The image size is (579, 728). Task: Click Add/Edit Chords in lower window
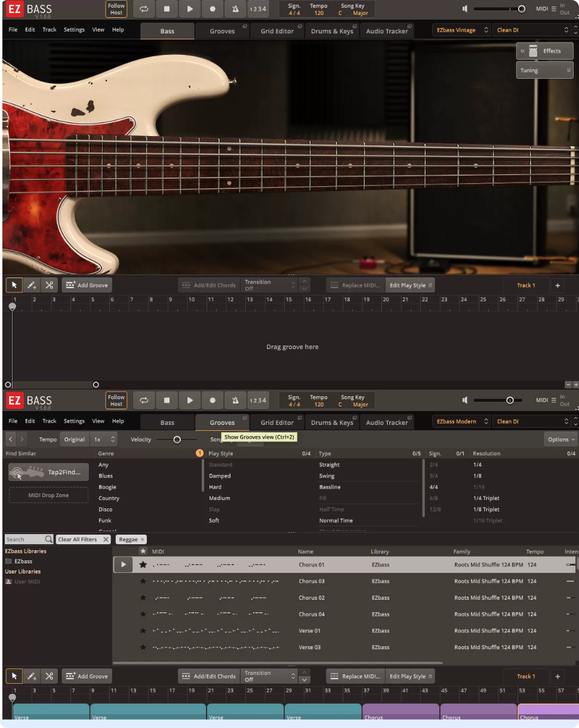tap(209, 676)
